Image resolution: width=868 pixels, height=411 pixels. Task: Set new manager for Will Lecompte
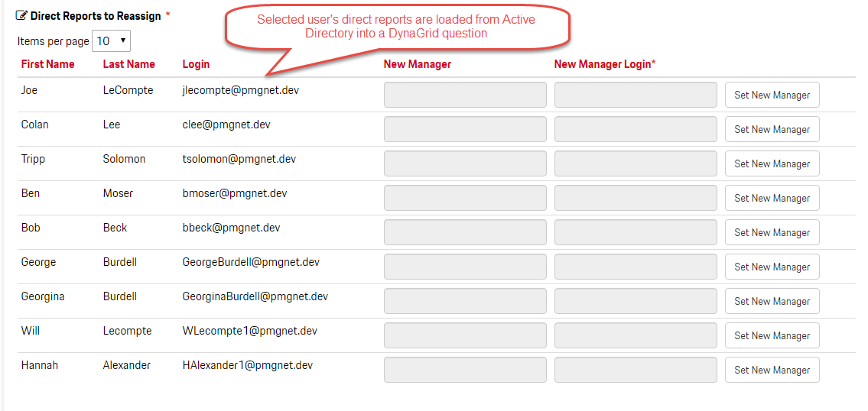pyautogui.click(x=772, y=335)
